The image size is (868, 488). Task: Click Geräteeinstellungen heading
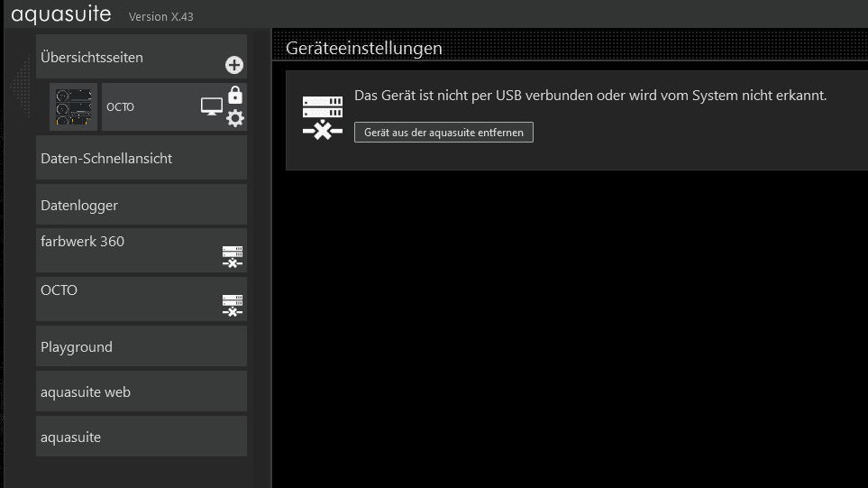(x=364, y=48)
